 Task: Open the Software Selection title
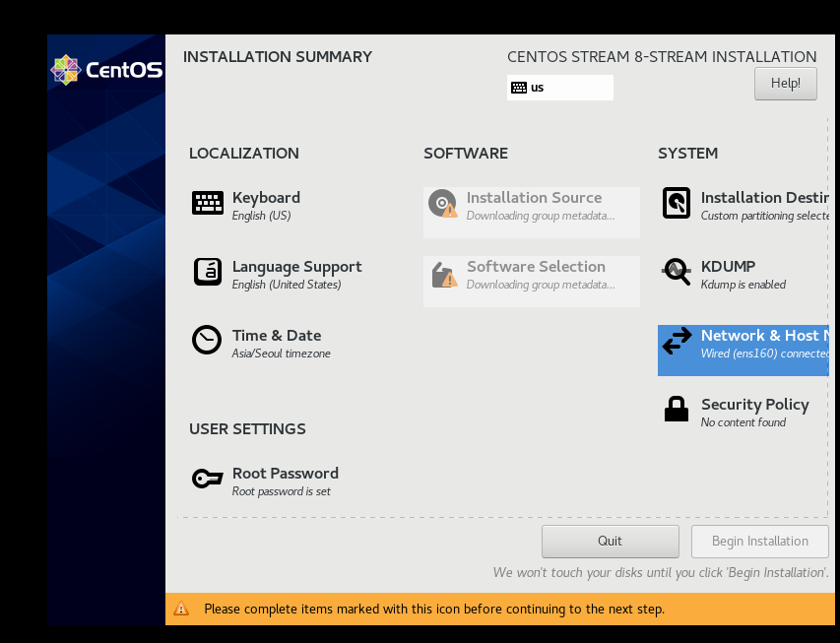[536, 266]
